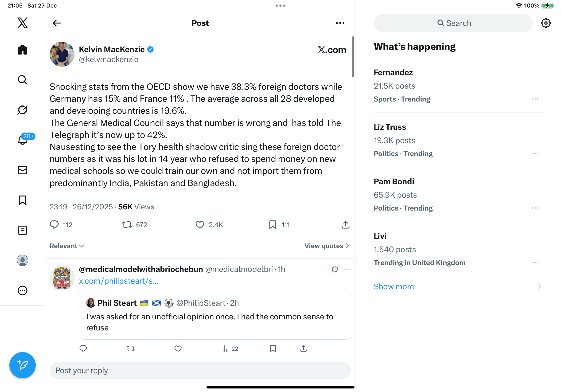Tap the compose new post button
The width and height of the screenshot is (561, 392).
pos(23,365)
